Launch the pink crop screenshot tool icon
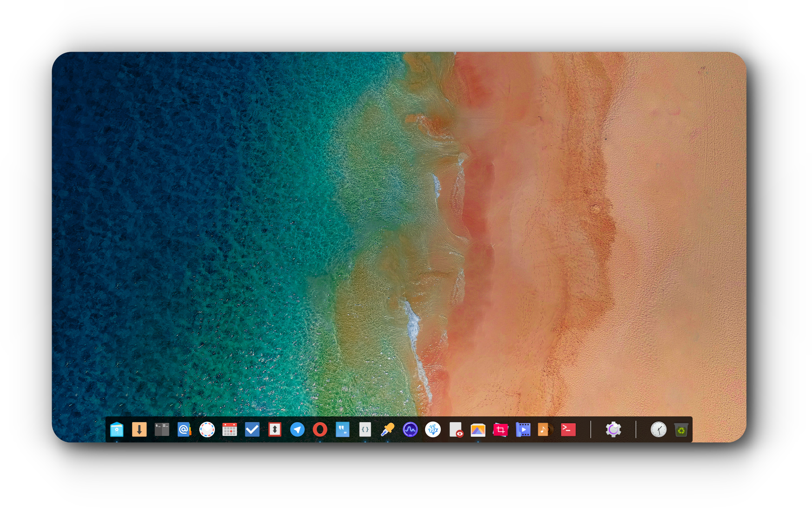 point(501,430)
